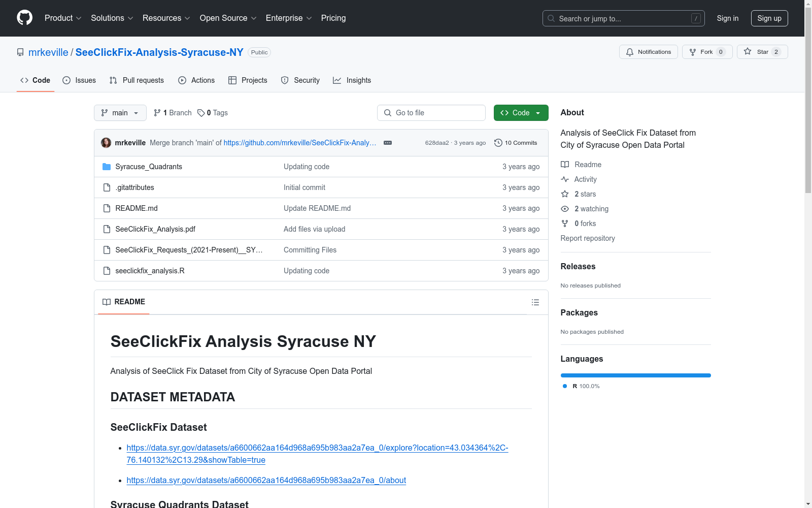Image resolution: width=812 pixels, height=508 pixels.
Task: View the 10 Commits history
Action: (x=516, y=143)
